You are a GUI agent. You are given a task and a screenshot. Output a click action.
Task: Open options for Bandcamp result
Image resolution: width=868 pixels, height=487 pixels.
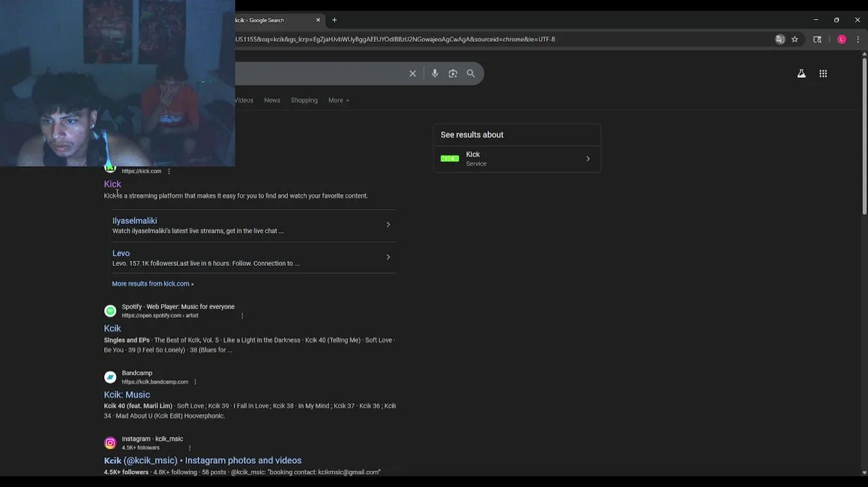tap(195, 381)
